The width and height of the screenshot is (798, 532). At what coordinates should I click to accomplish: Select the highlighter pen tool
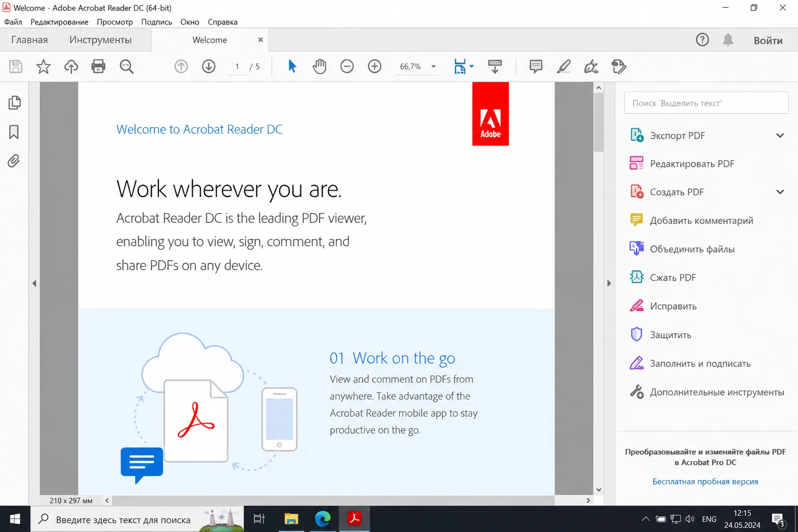click(x=564, y=66)
